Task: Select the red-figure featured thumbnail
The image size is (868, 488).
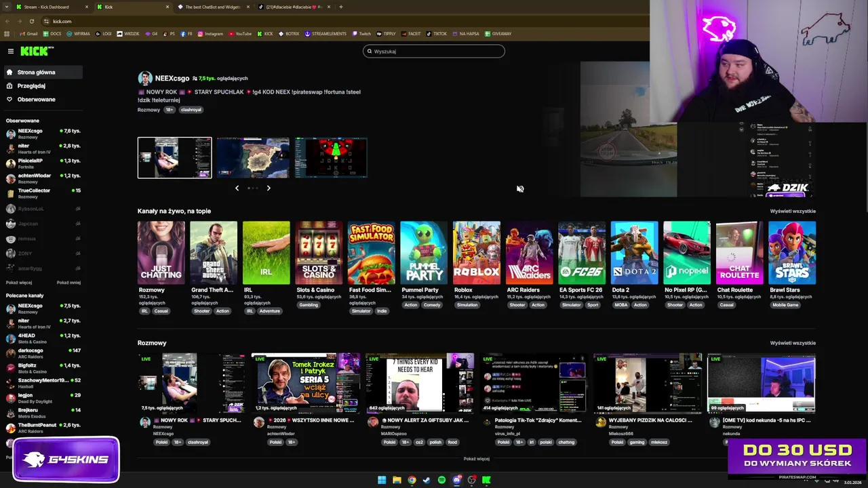Action: click(331, 158)
